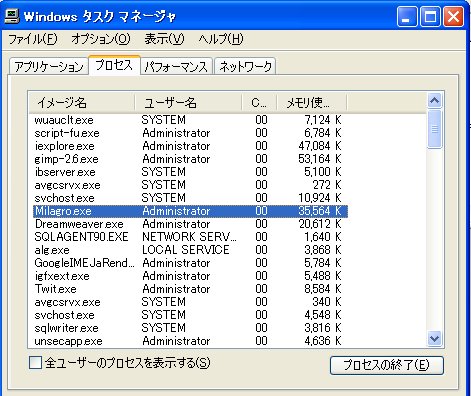Sort by ユーザー名 column header
This screenshot has height=396, width=471.
click(x=188, y=102)
